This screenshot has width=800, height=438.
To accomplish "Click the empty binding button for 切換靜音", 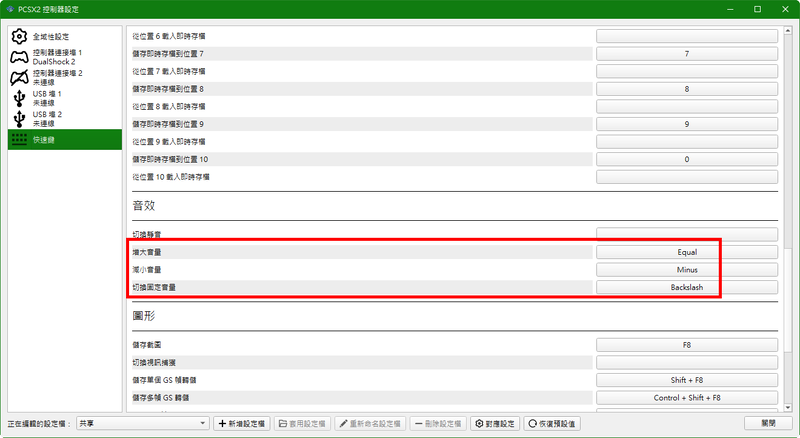I will pos(687,234).
